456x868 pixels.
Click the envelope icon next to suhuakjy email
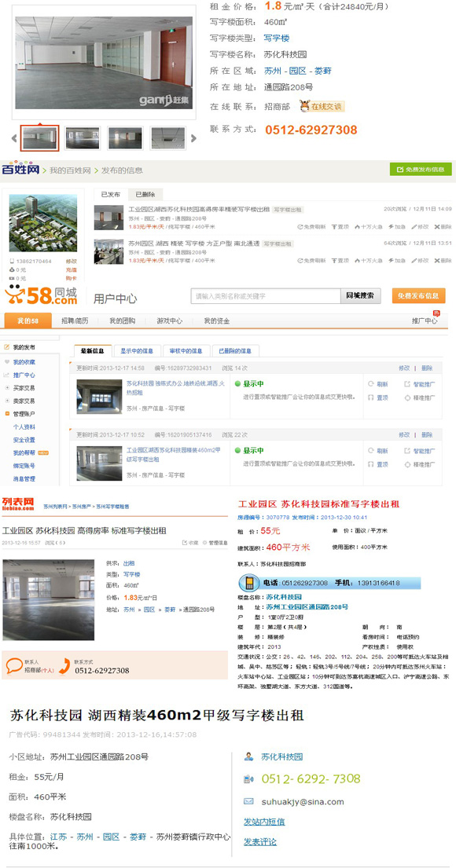click(x=248, y=801)
